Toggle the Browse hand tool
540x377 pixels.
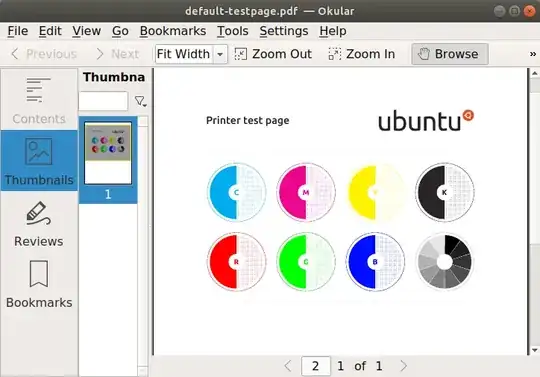click(x=450, y=54)
